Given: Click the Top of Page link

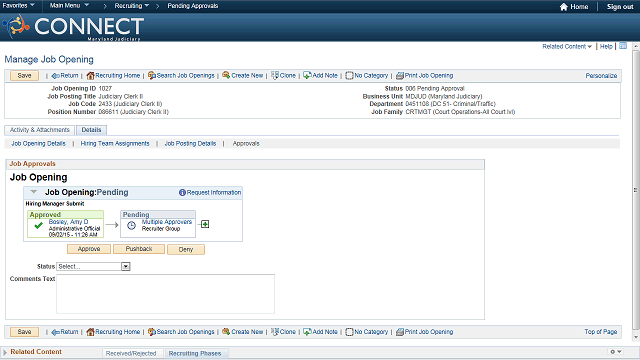Looking at the screenshot, I should point(601,332).
